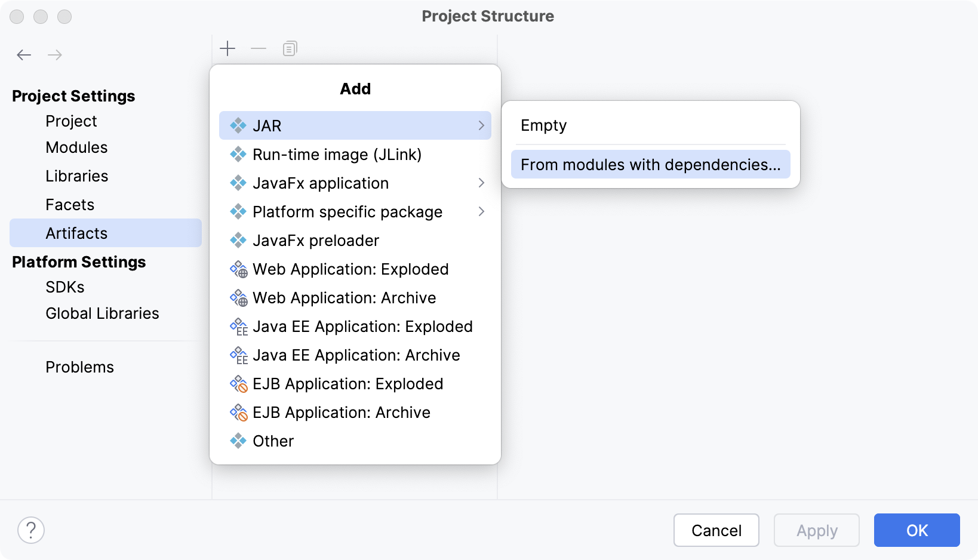978x560 pixels.
Task: Open the help question mark icon
Action: [31, 530]
